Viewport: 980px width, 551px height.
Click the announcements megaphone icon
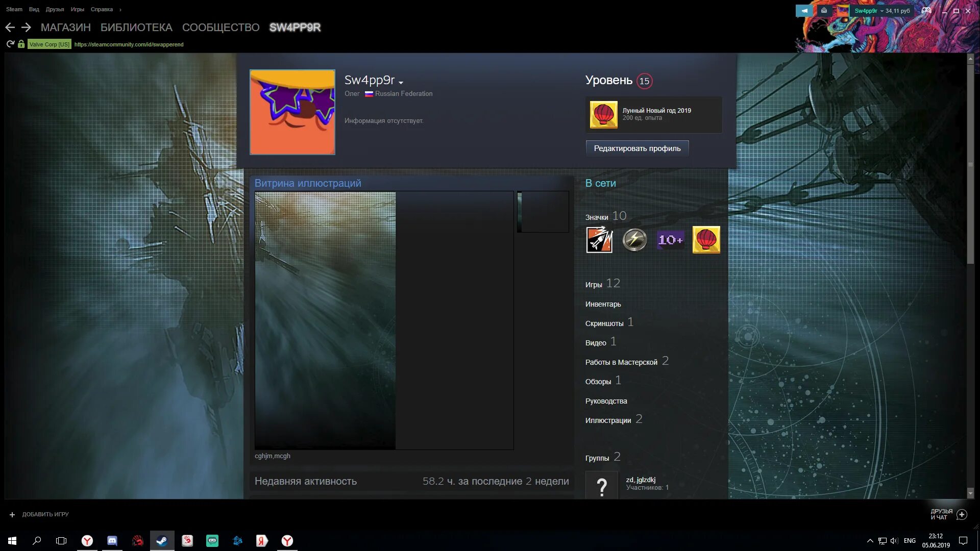pyautogui.click(x=804, y=10)
